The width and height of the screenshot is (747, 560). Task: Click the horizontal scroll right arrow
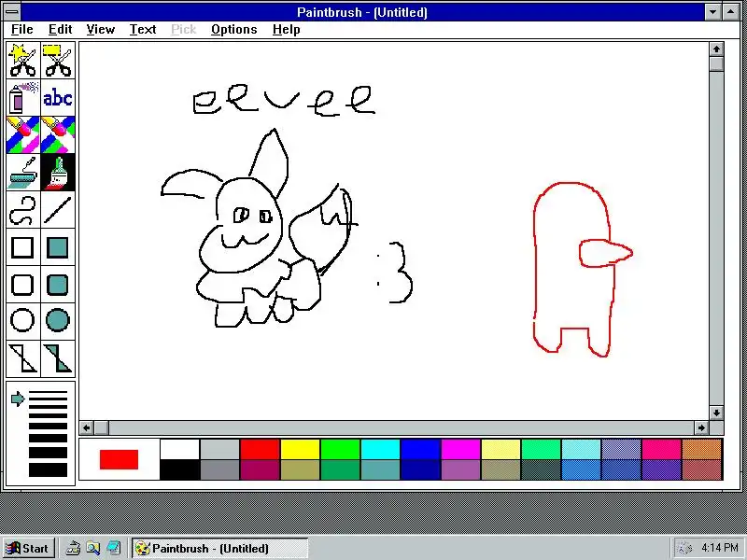701,427
